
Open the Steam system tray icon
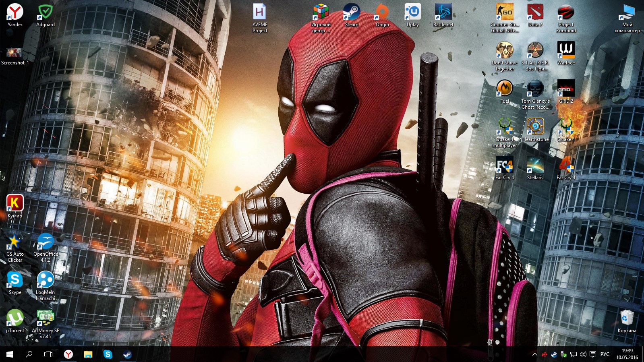[x=554, y=354]
